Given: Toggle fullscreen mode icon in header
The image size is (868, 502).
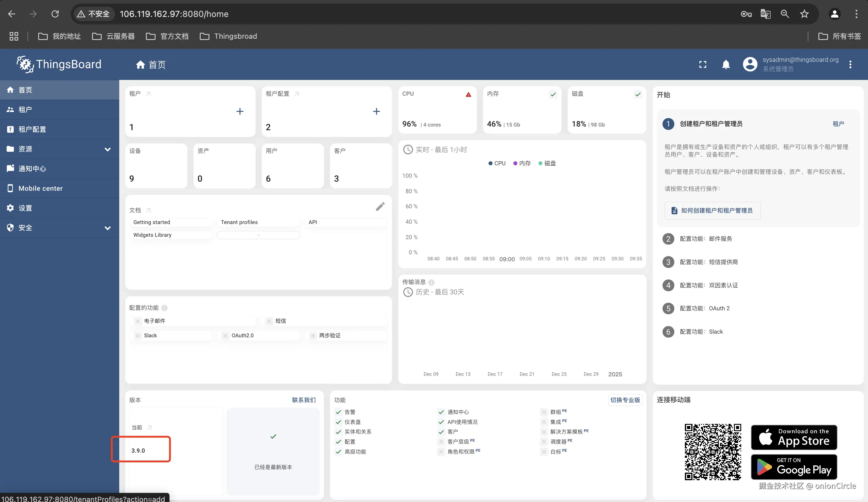Looking at the screenshot, I should 703,64.
